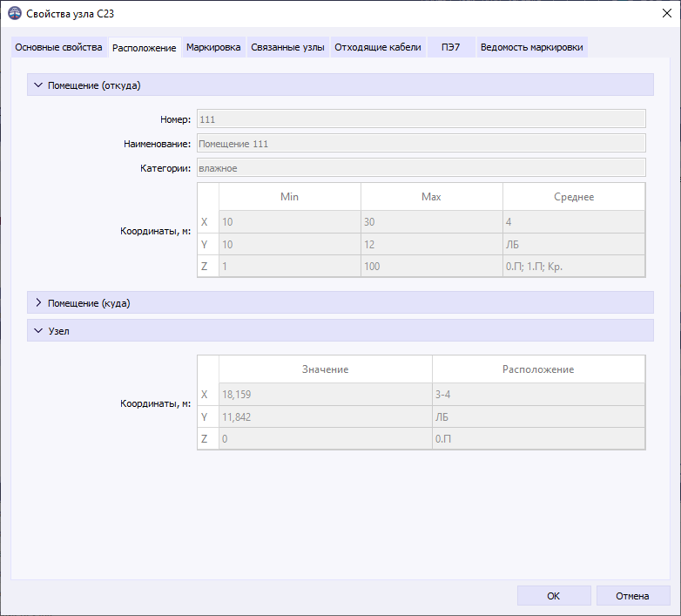The width and height of the screenshot is (681, 616).
Task: Select the Среднее cell with value 4
Action: [x=574, y=222]
